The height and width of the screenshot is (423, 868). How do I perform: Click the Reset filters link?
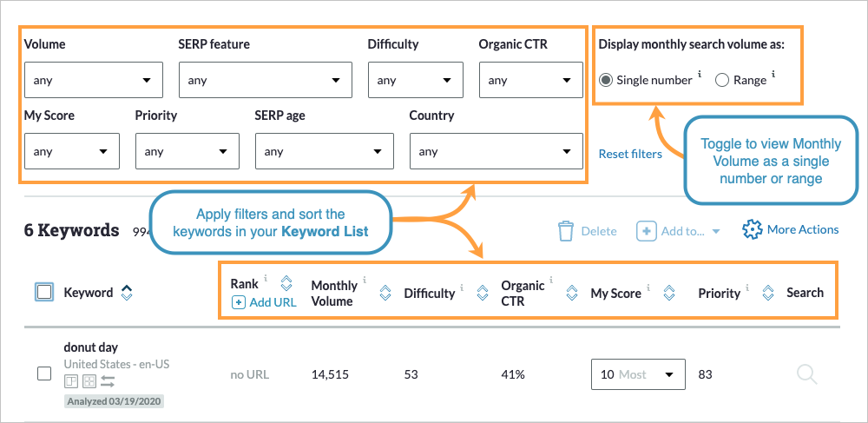(630, 154)
